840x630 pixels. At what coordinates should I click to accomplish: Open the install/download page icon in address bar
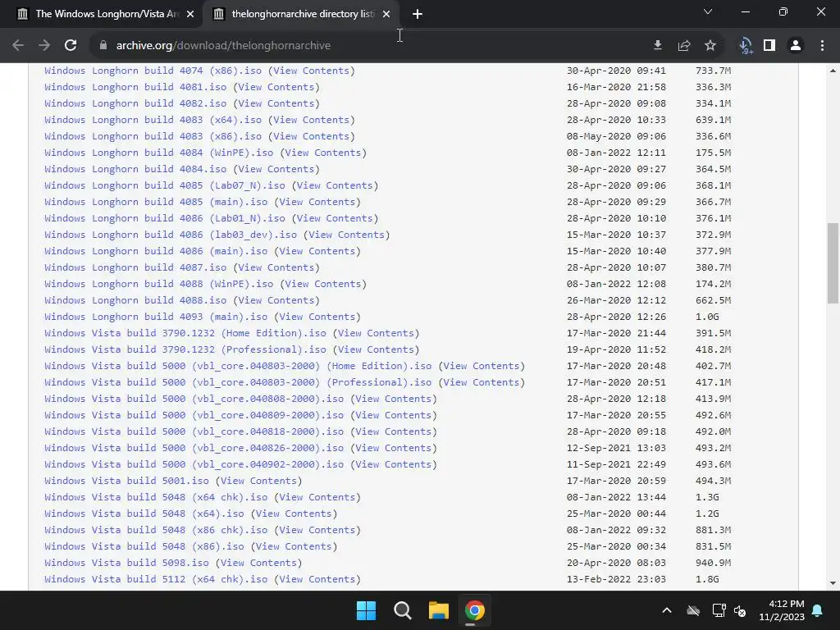click(658, 46)
